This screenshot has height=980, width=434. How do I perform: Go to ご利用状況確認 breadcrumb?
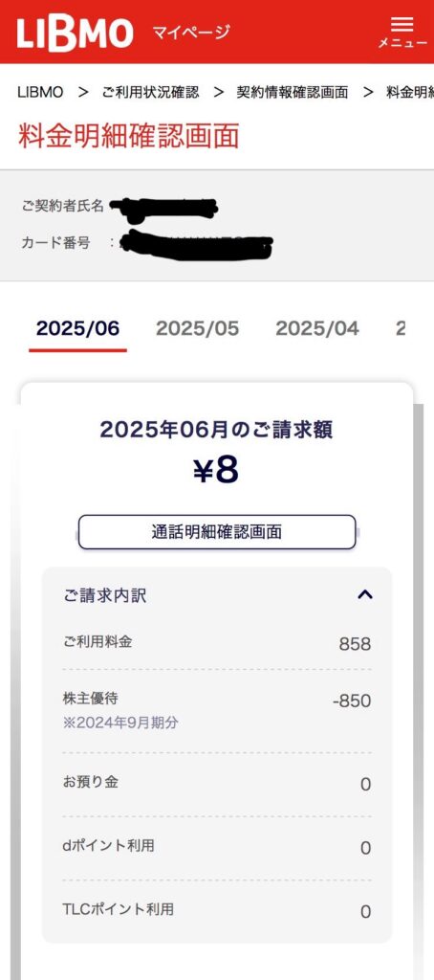pyautogui.click(x=150, y=93)
